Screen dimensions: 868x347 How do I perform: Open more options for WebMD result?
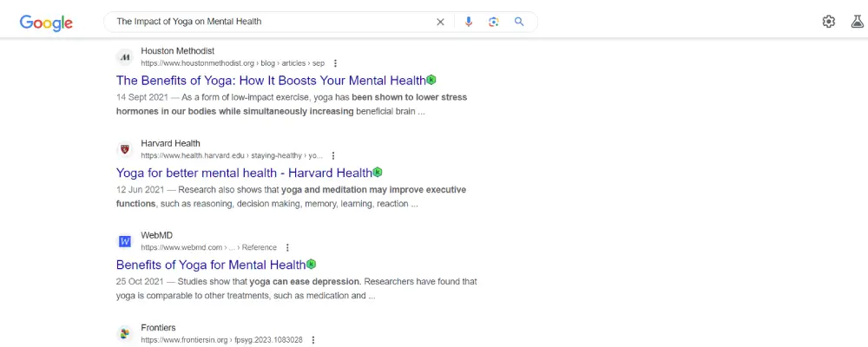(287, 248)
